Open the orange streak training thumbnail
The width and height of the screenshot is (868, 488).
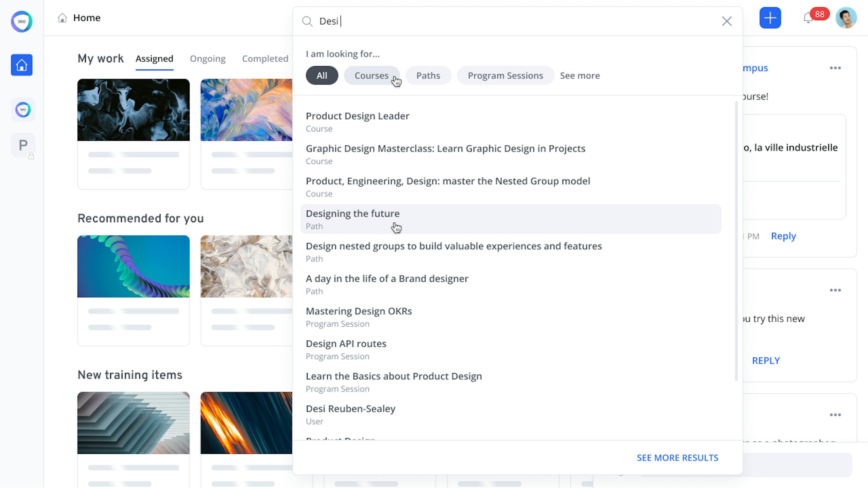click(x=246, y=423)
